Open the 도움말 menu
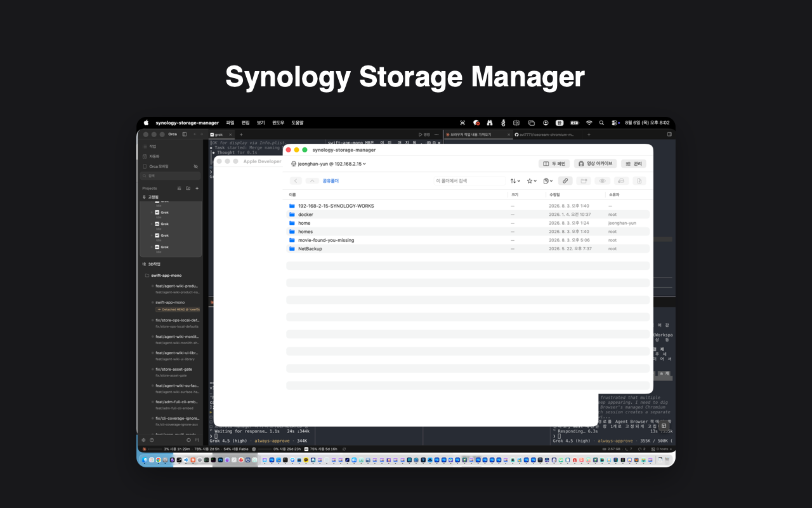Viewport: 812px width, 508px height. pyautogui.click(x=298, y=123)
